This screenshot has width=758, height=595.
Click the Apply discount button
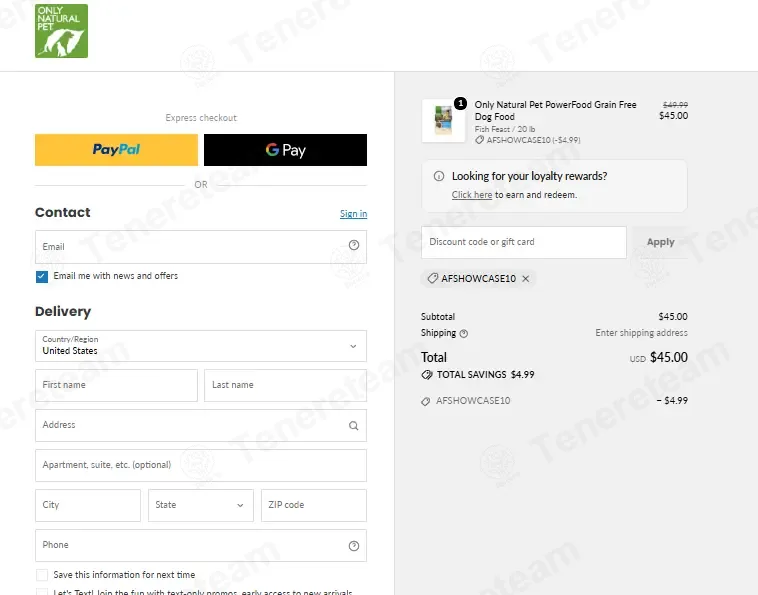(x=660, y=242)
